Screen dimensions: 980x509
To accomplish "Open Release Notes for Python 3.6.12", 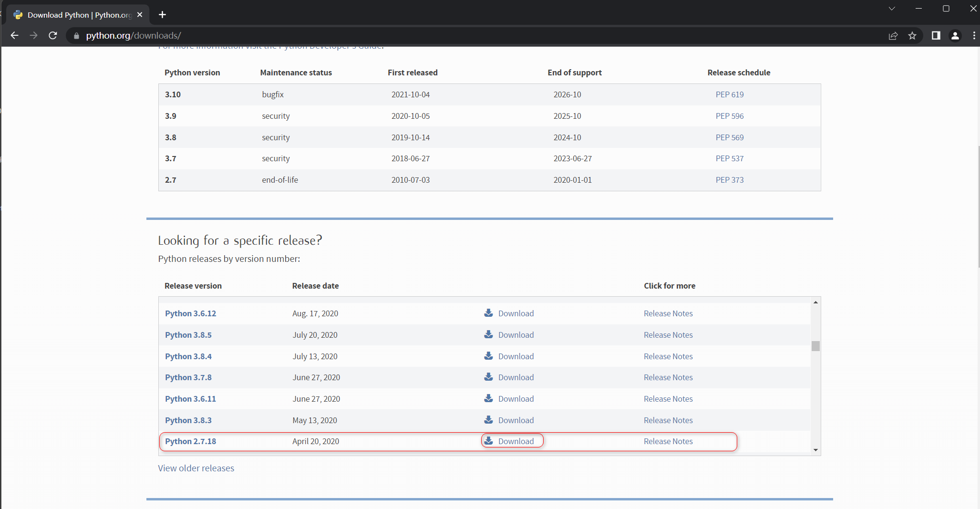I will click(x=668, y=313).
